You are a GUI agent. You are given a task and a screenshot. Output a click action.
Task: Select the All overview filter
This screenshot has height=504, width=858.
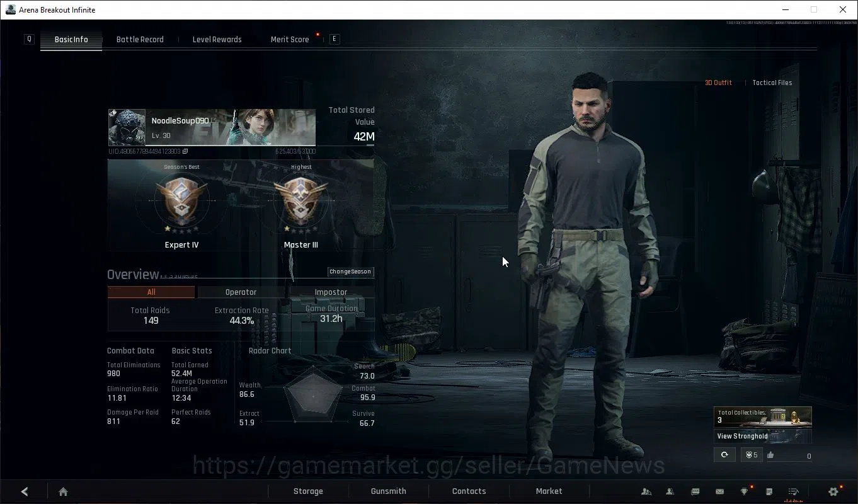(x=151, y=292)
